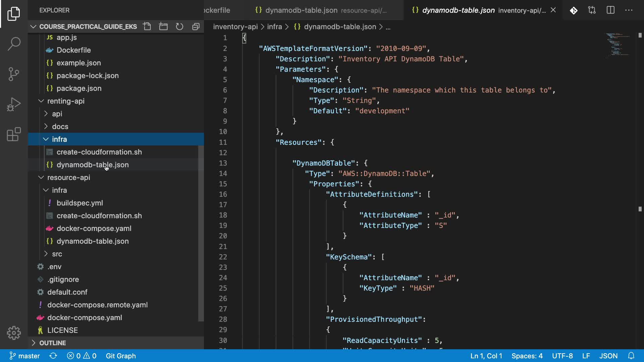Screen dimensions: 644x362
Task: Switch to the Dockerfile editor tab
Action: 217,10
